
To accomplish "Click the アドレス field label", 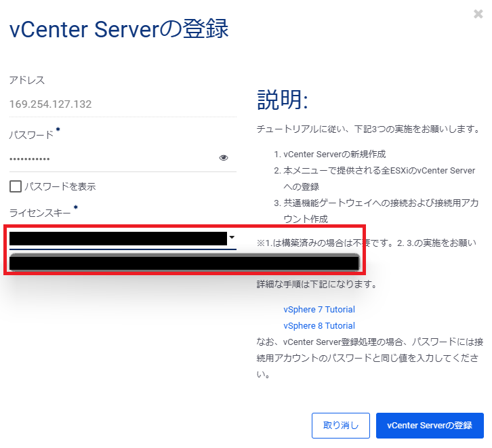I will [x=27, y=80].
